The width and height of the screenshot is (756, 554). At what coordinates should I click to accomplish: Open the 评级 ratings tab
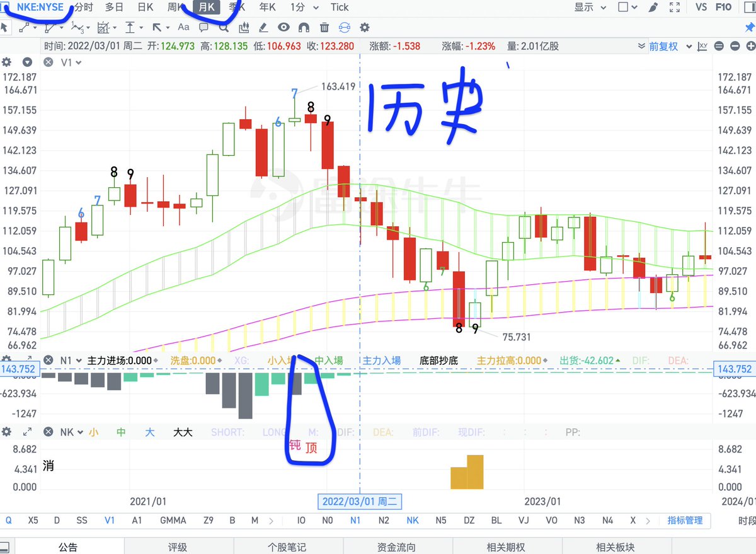(x=178, y=547)
